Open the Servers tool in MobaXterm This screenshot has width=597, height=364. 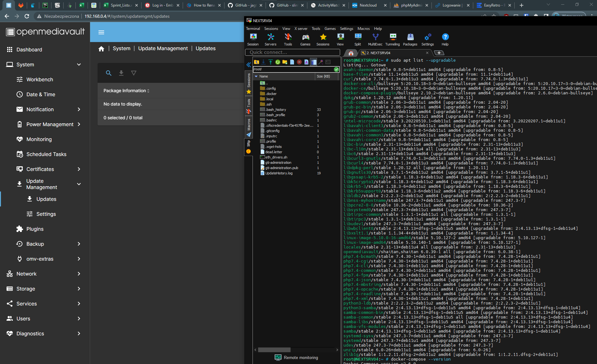coord(271,40)
